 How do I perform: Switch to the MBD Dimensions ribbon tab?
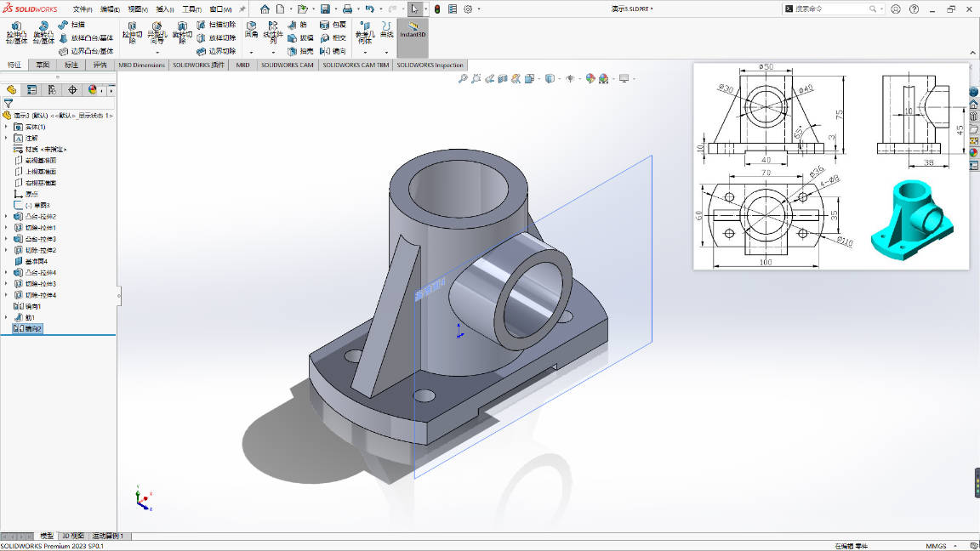[142, 65]
